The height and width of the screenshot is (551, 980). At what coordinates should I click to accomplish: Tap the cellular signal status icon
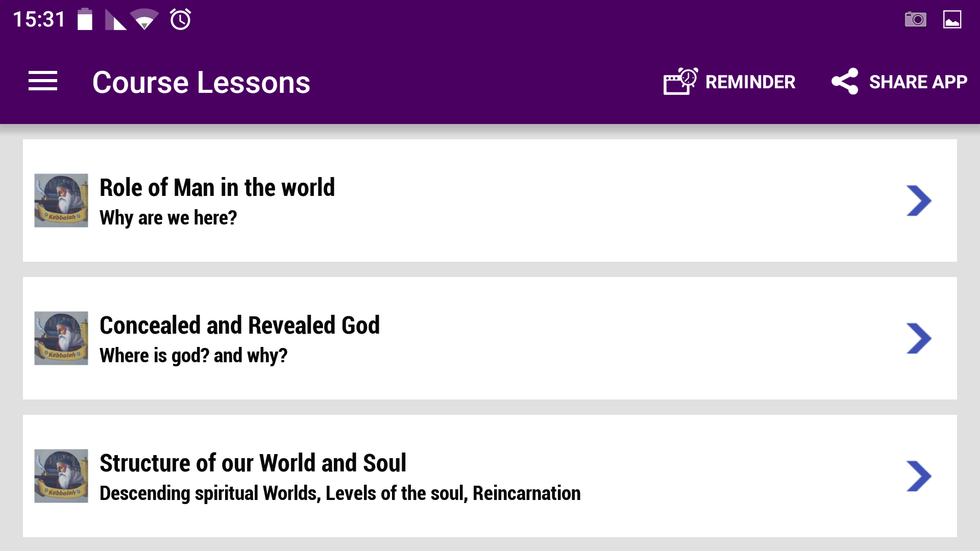[x=115, y=19]
